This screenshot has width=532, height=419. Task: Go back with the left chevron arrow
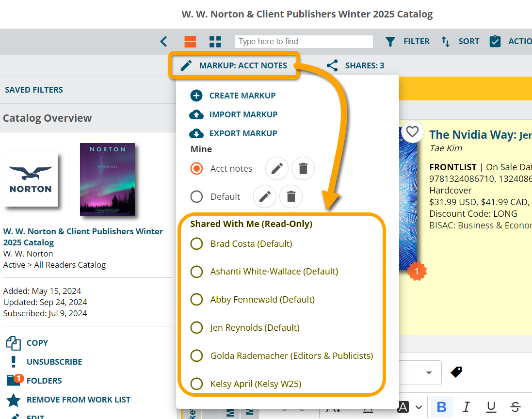pos(163,41)
